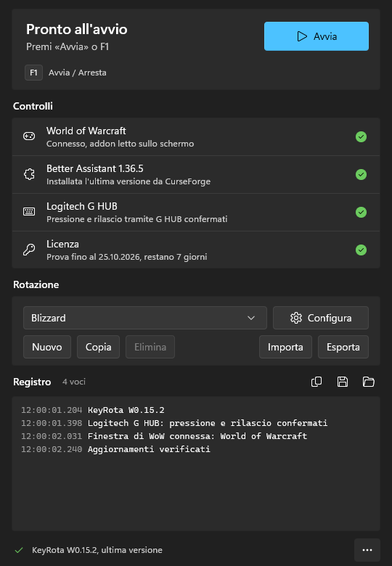Click 'Connesso, addon letto sullo schermo' text
Viewport: 392px width, 566px height.
[121, 144]
